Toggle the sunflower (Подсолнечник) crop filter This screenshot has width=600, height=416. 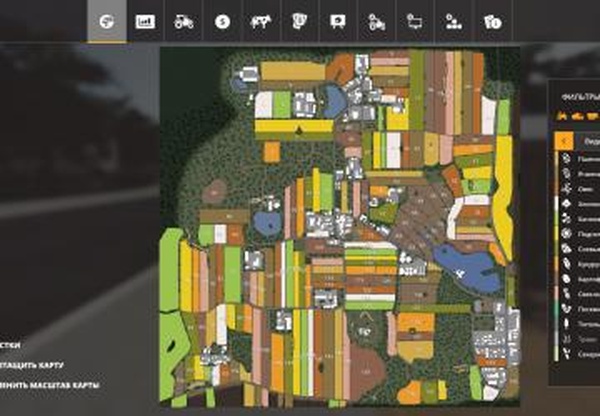pyautogui.click(x=579, y=233)
